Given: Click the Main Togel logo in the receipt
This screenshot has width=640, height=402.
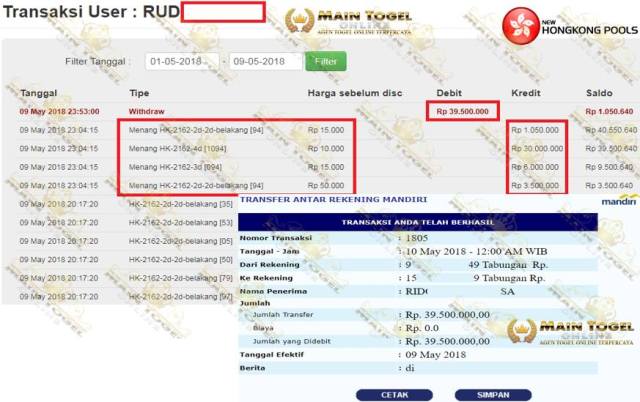Looking at the screenshot, I should (x=571, y=331).
